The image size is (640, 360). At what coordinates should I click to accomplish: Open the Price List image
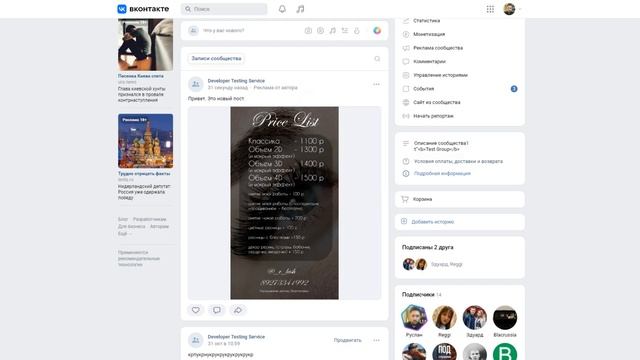284,203
